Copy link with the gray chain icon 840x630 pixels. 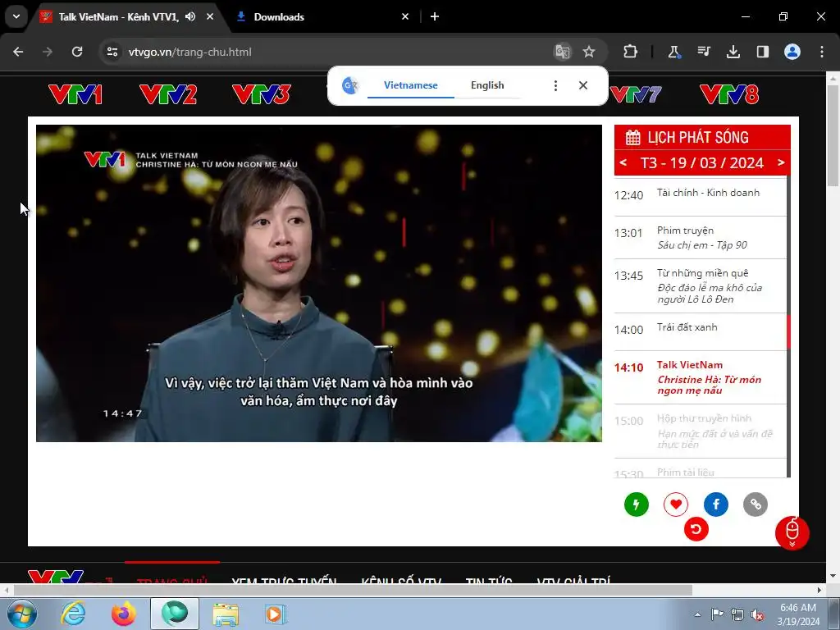756,504
